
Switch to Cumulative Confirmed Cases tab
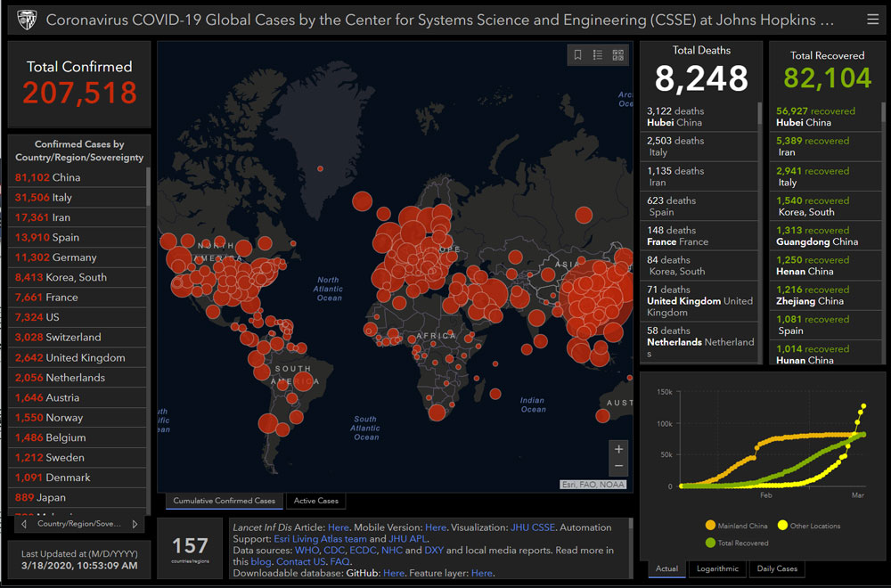(224, 501)
